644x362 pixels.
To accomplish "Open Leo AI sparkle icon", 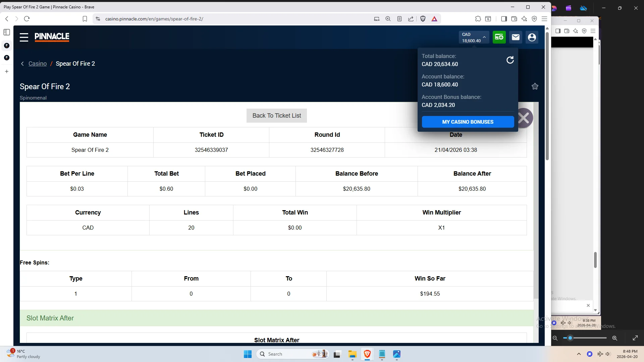I will 524,19.
